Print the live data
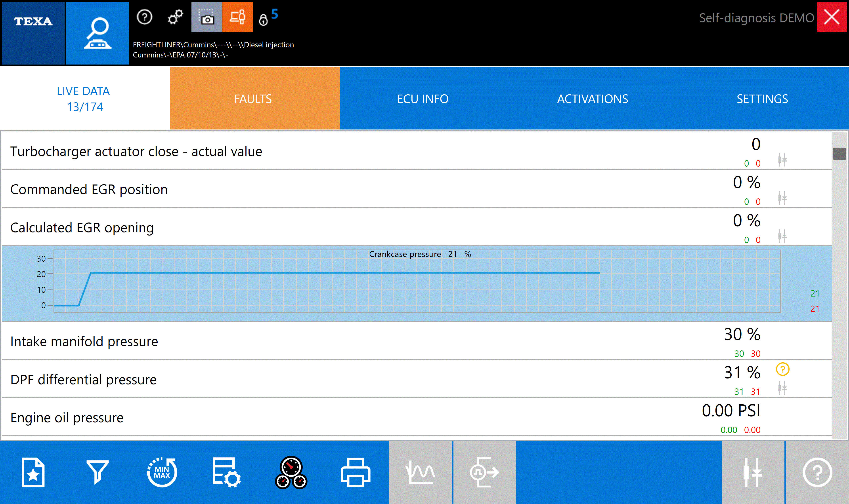 tap(355, 472)
